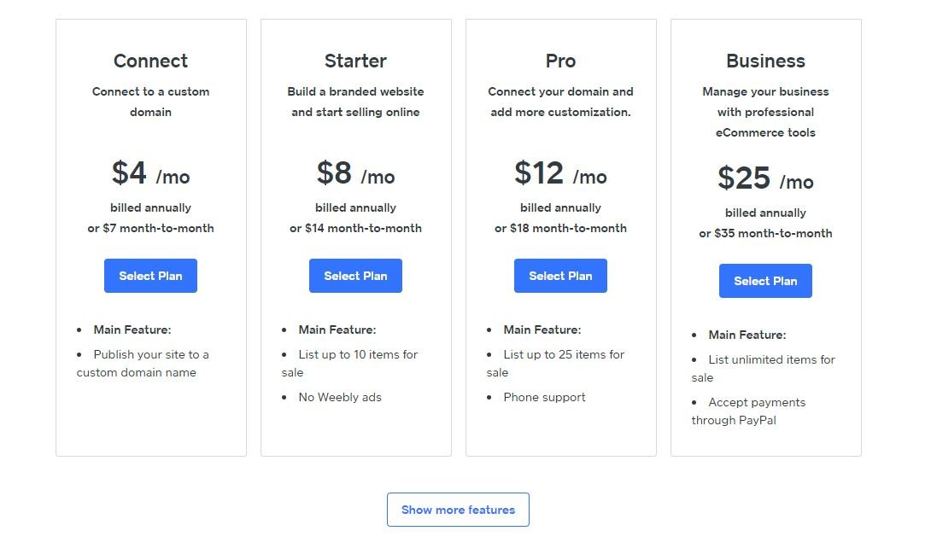Click the Starter plan heading
Image resolution: width=937 pixels, height=560 pixels.
pos(355,61)
